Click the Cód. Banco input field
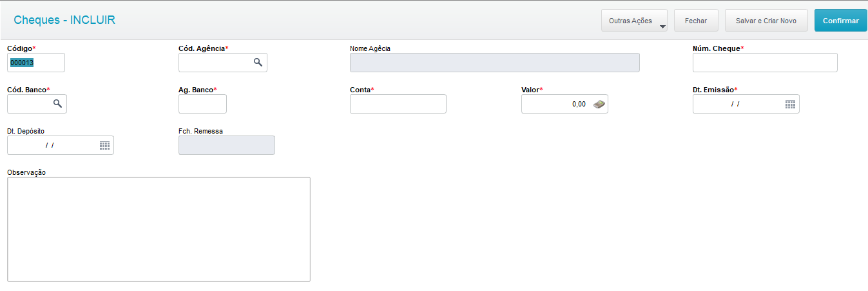The image size is (868, 291). tap(28, 104)
